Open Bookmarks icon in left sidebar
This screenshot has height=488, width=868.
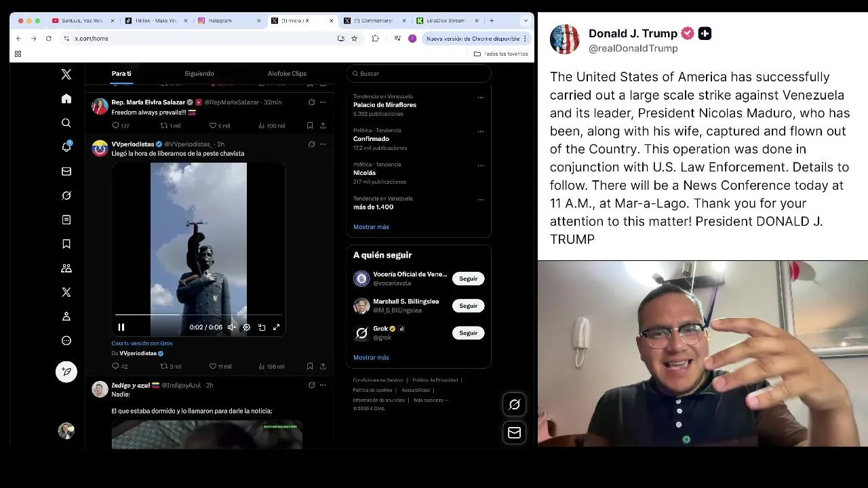(66, 244)
